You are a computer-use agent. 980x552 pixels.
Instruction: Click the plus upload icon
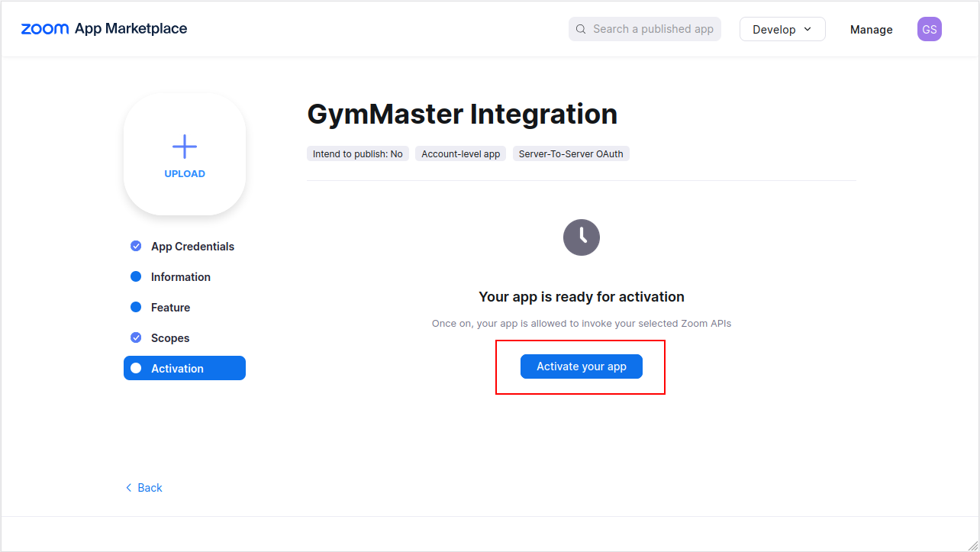(x=185, y=147)
